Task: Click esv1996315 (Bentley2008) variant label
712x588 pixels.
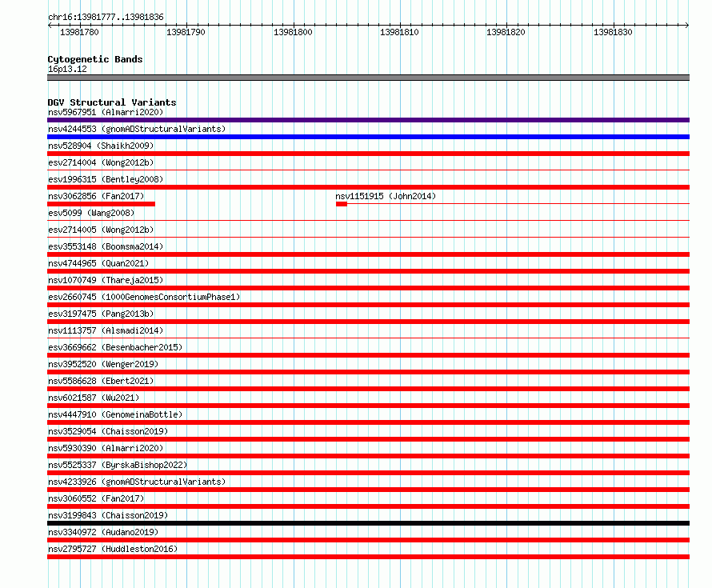Action: 106,179
